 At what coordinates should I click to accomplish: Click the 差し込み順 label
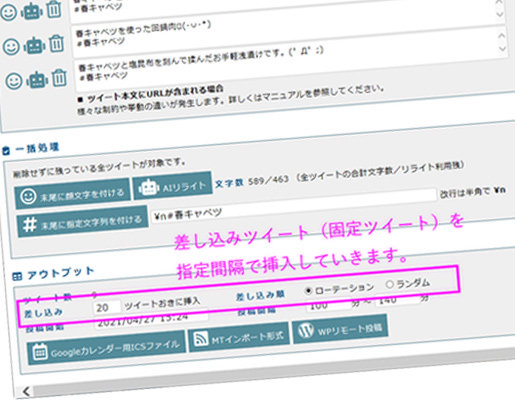260,295
